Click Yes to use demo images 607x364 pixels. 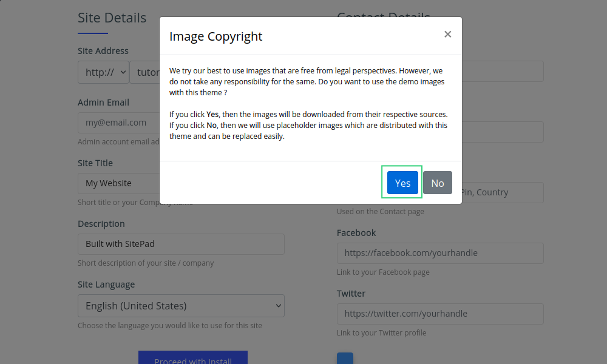click(402, 183)
